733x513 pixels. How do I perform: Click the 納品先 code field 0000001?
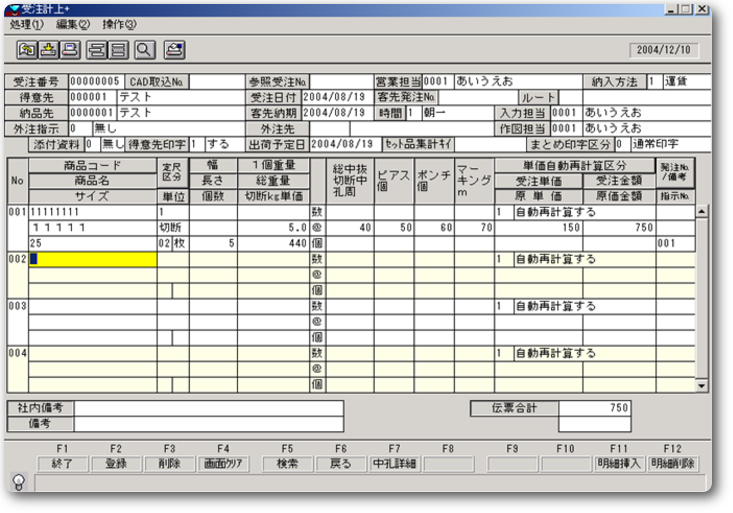[93, 113]
